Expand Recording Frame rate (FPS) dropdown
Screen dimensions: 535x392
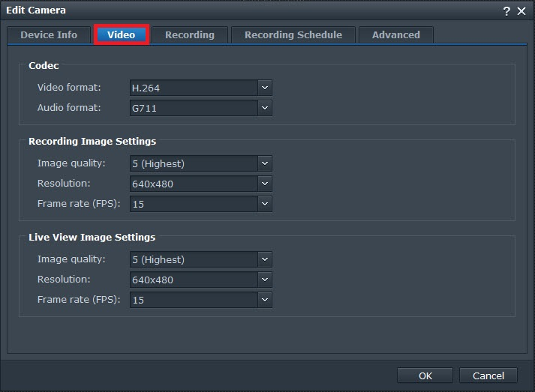[x=264, y=204]
